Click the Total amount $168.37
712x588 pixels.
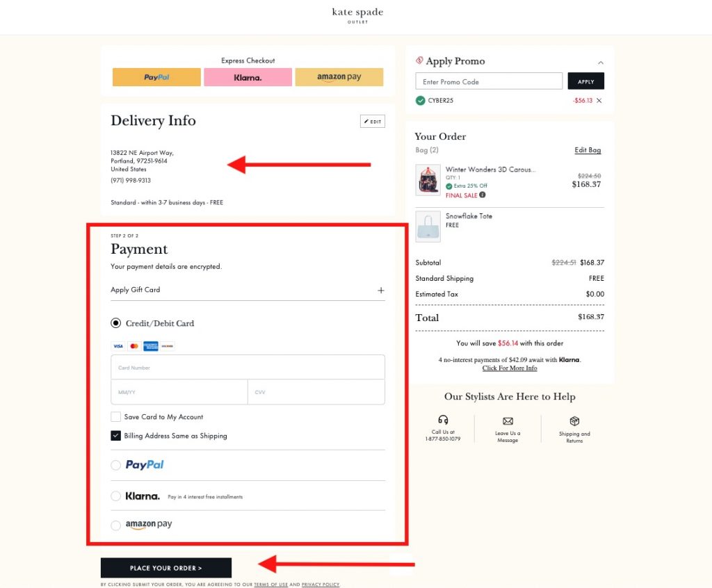tap(591, 316)
